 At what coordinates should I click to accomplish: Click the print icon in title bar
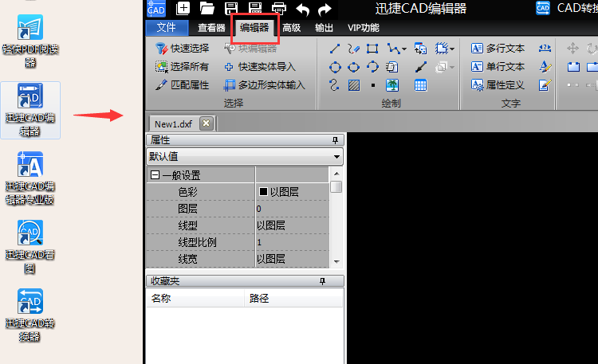click(x=279, y=9)
